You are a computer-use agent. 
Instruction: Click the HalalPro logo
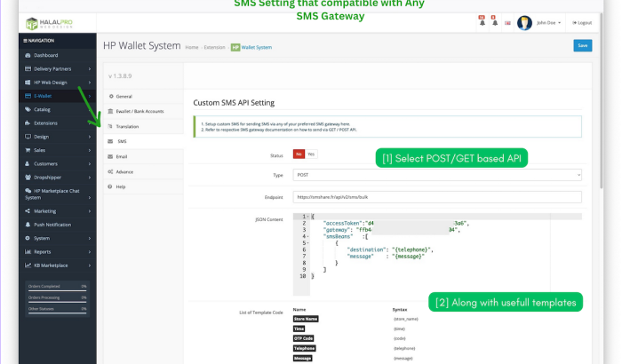pyautogui.click(x=49, y=23)
